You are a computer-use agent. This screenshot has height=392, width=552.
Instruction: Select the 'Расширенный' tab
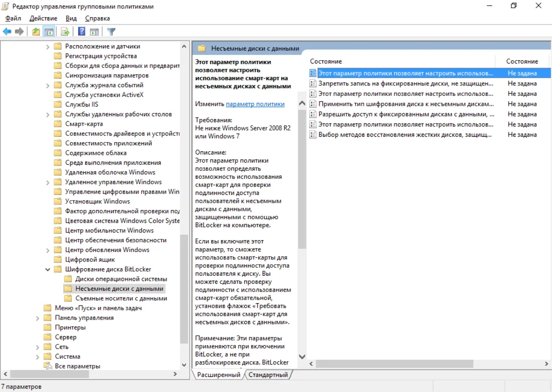[219, 375]
